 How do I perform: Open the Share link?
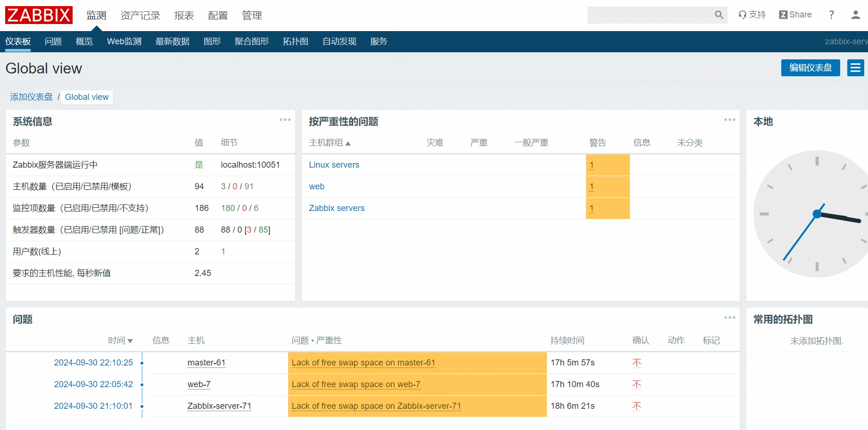coord(795,15)
